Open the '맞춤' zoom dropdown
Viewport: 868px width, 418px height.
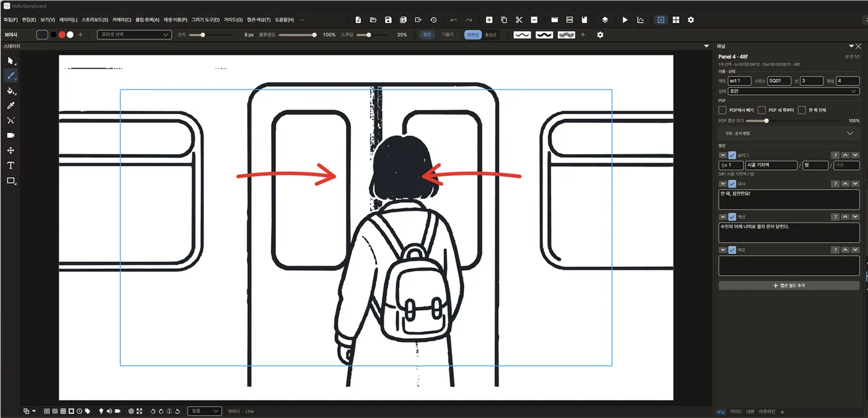205,411
